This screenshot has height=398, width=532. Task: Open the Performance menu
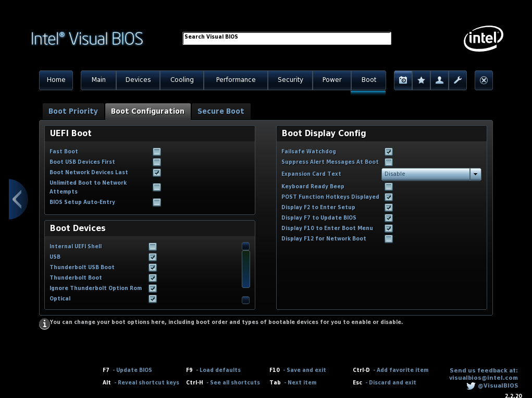(236, 80)
